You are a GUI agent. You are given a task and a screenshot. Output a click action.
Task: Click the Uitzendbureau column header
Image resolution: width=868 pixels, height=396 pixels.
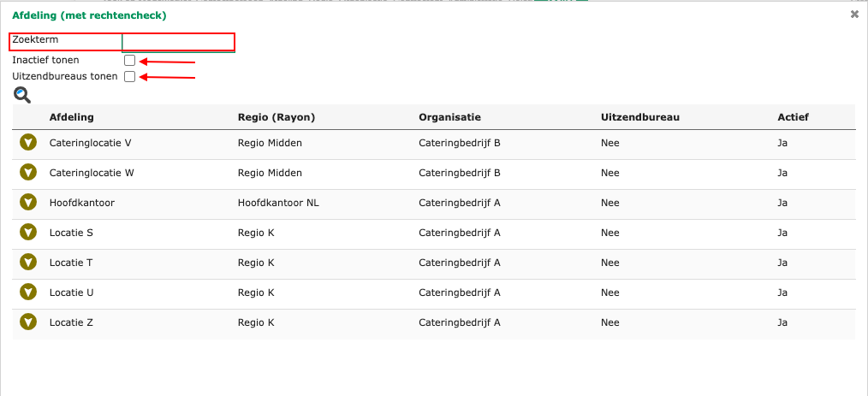[x=639, y=117]
